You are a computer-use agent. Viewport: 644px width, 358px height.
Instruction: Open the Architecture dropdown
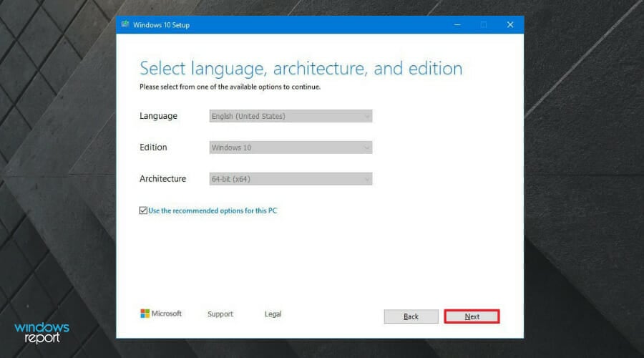[291, 179]
